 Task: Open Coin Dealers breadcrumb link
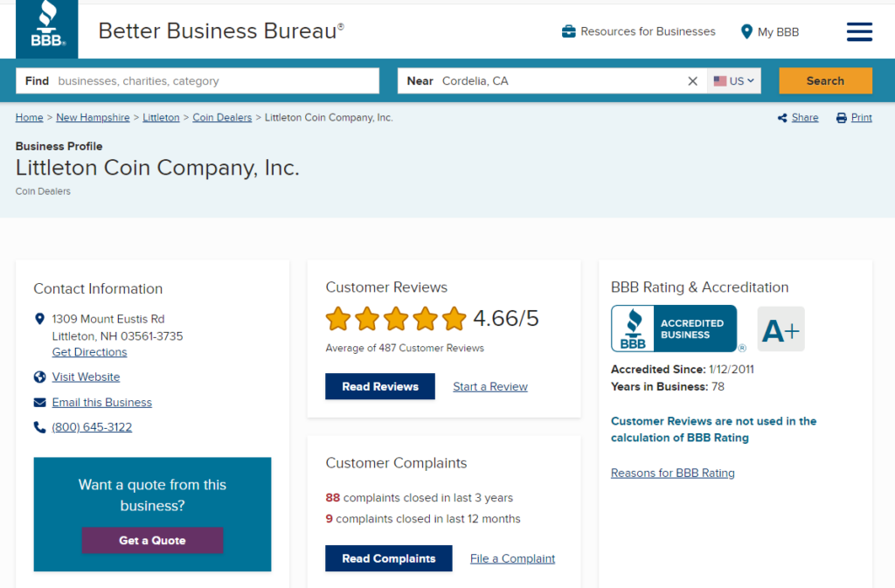222,117
